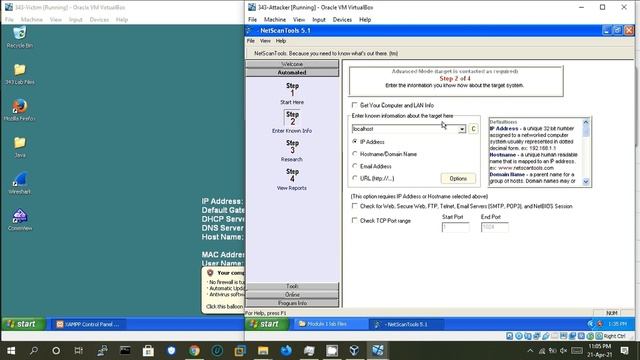The height and width of the screenshot is (360, 640).
Task: Select IP Address radio option
Action: click(355, 142)
